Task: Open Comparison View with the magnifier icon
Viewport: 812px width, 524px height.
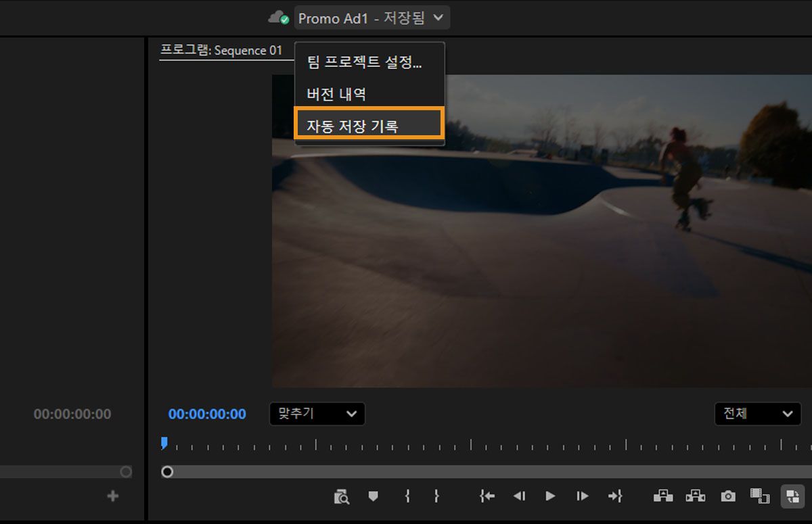Action: 342,496
